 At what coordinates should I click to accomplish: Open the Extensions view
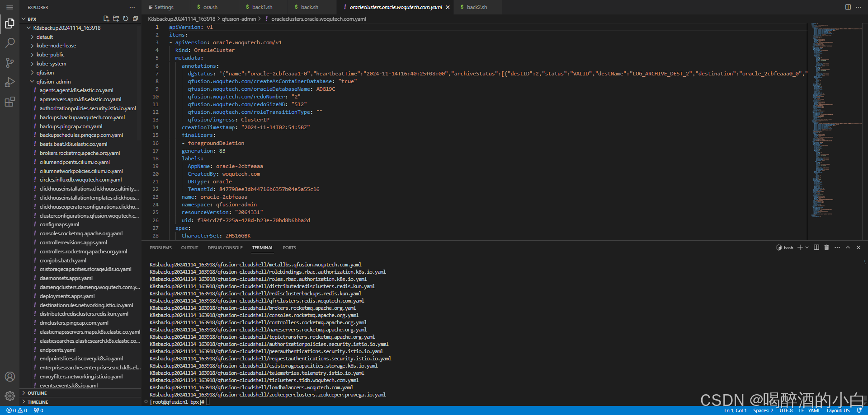tap(9, 102)
